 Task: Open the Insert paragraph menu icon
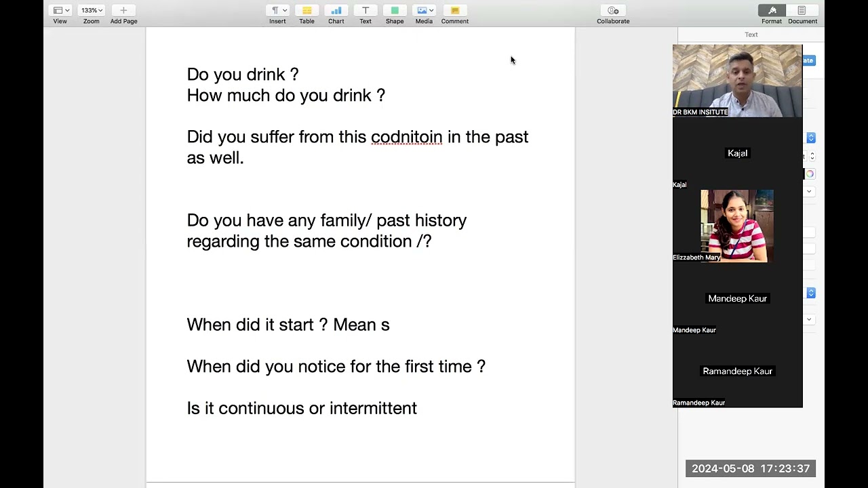(x=275, y=10)
